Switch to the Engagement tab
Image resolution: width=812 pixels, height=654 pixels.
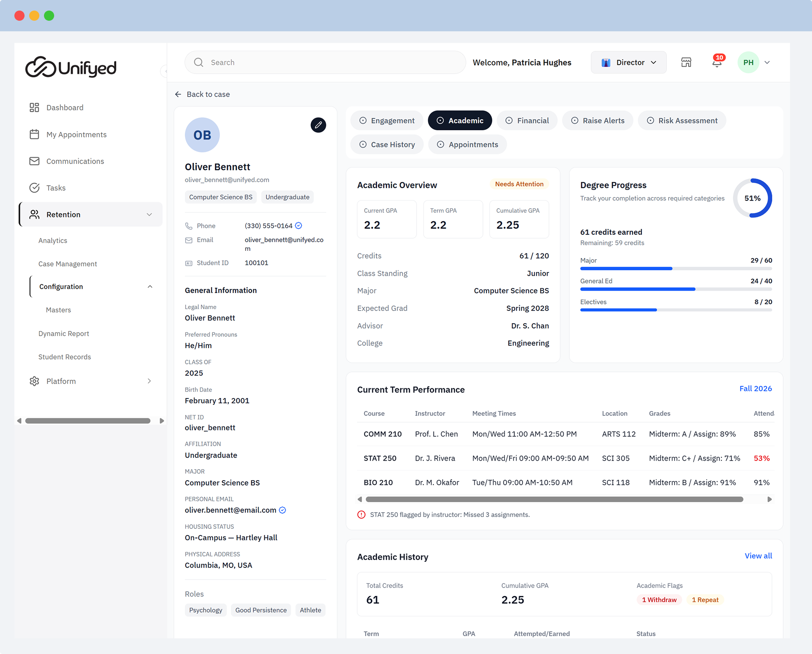click(x=387, y=121)
